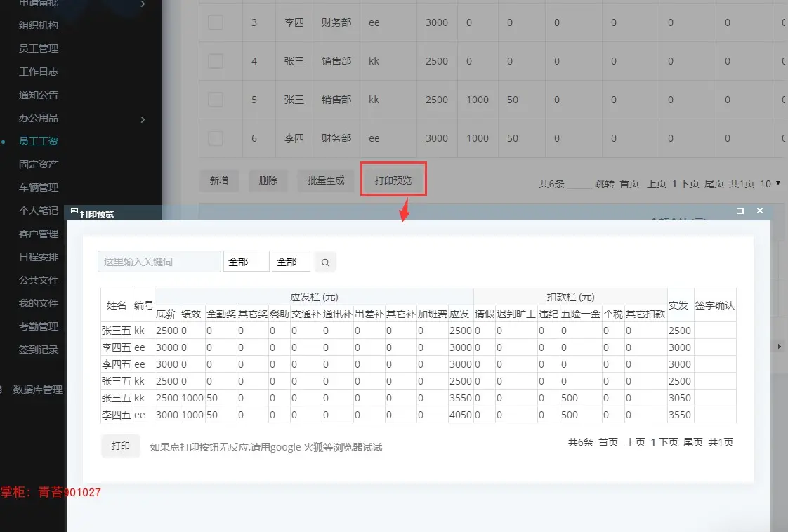The height and width of the screenshot is (532, 788).
Task: Click right-edge scroll arrow of background table
Action: tap(779, 346)
